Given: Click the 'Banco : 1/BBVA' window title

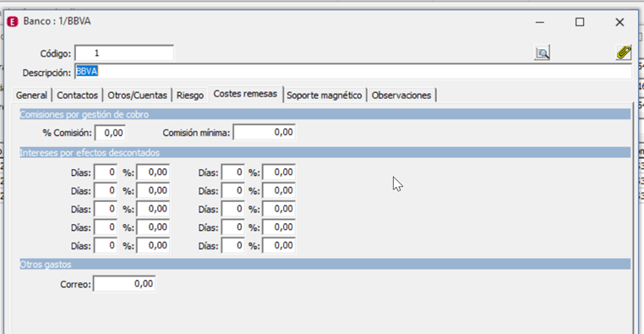Looking at the screenshot, I should click(x=57, y=21).
